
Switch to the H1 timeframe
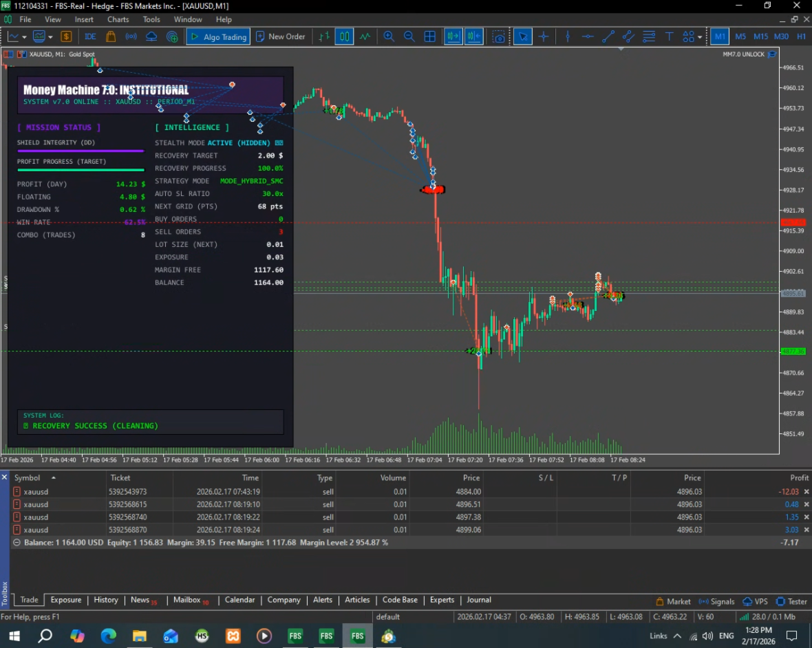pyautogui.click(x=801, y=36)
